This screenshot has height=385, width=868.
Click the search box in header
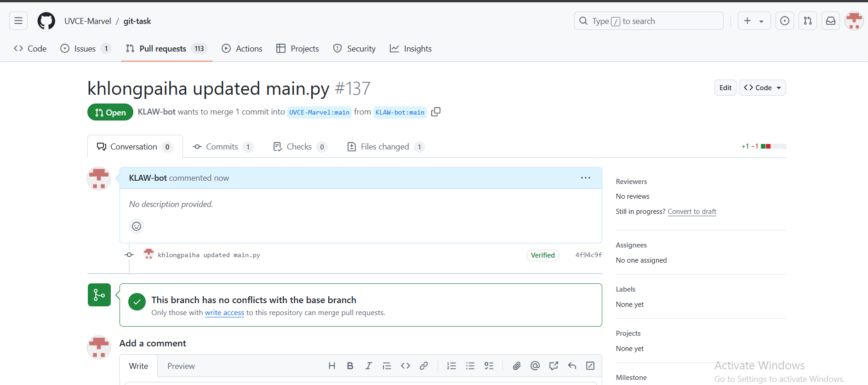point(649,21)
